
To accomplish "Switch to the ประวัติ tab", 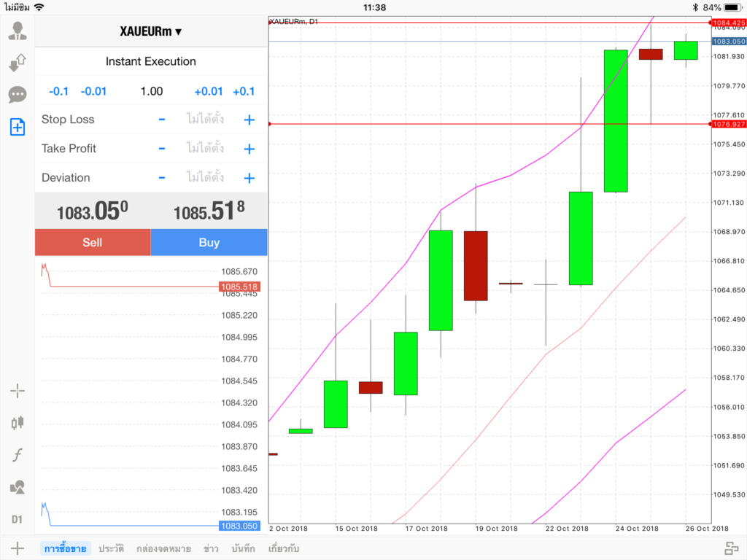I will click(111, 548).
